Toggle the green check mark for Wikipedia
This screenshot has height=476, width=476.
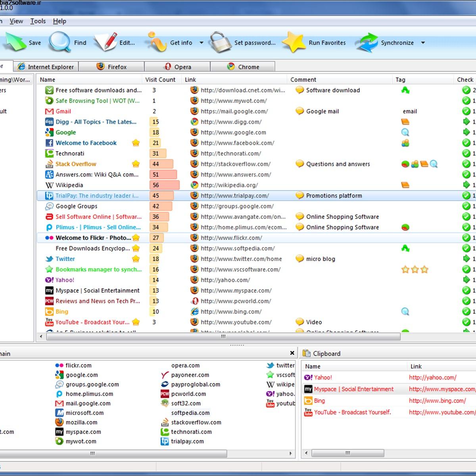[x=466, y=185]
